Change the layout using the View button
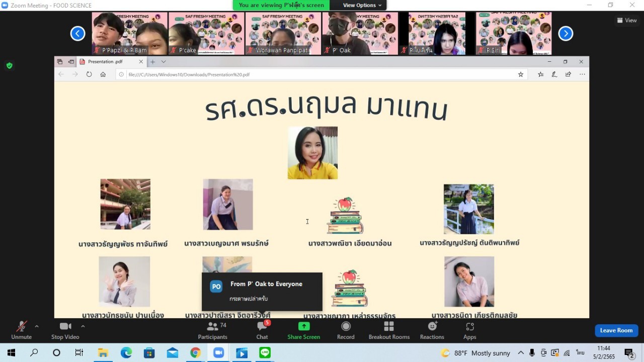This screenshot has width=644, height=362. 627,21
